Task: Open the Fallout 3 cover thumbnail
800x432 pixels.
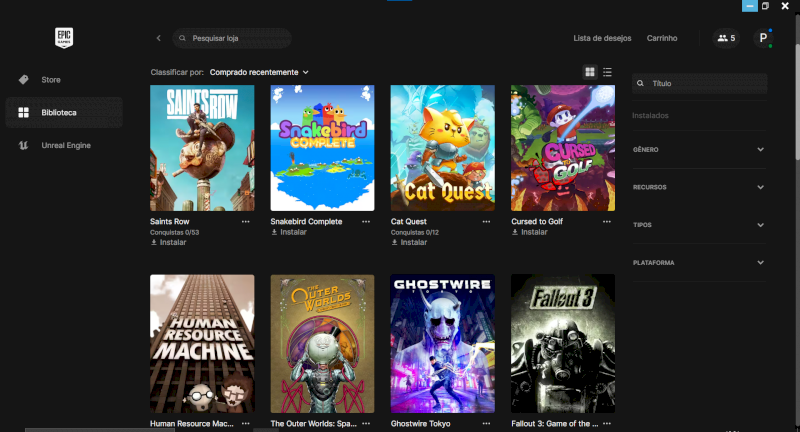Action: pyautogui.click(x=563, y=344)
